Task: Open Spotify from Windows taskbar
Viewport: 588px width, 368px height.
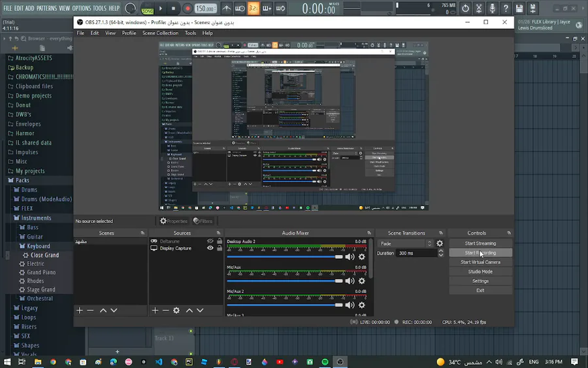Action: [x=325, y=361]
